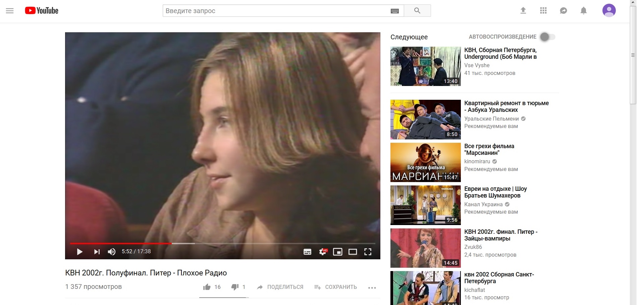Click the video title КВН 2002г. Полуфинал
The width and height of the screenshot is (644, 305).
pos(146,273)
